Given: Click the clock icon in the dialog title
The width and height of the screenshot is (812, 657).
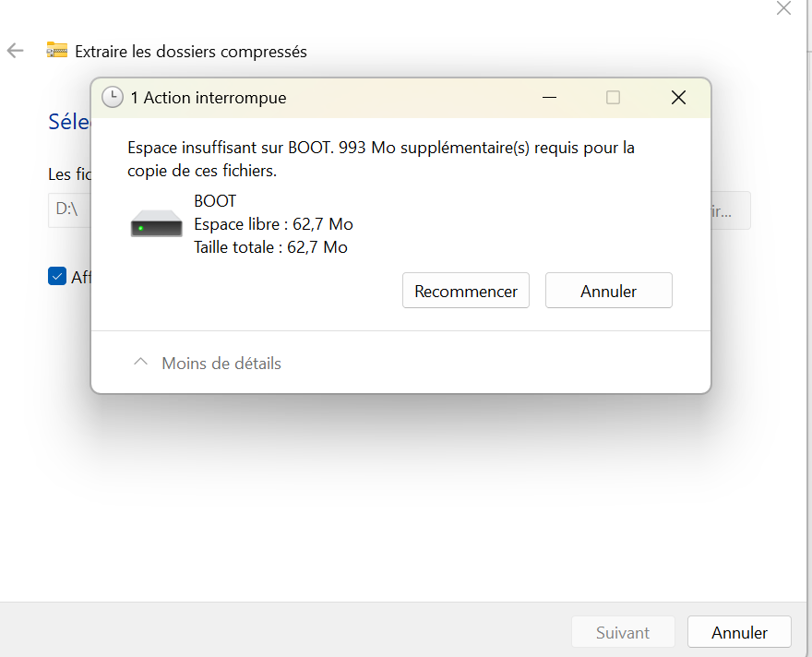Looking at the screenshot, I should [x=112, y=97].
